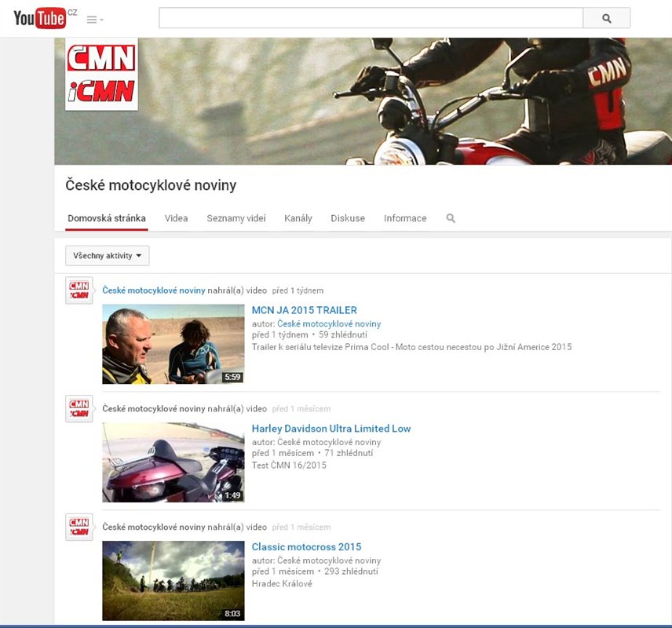Image resolution: width=672 pixels, height=628 pixels.
Task: Click the 'před 1 týdnem' timestamp in the first activity line
Action: click(298, 290)
